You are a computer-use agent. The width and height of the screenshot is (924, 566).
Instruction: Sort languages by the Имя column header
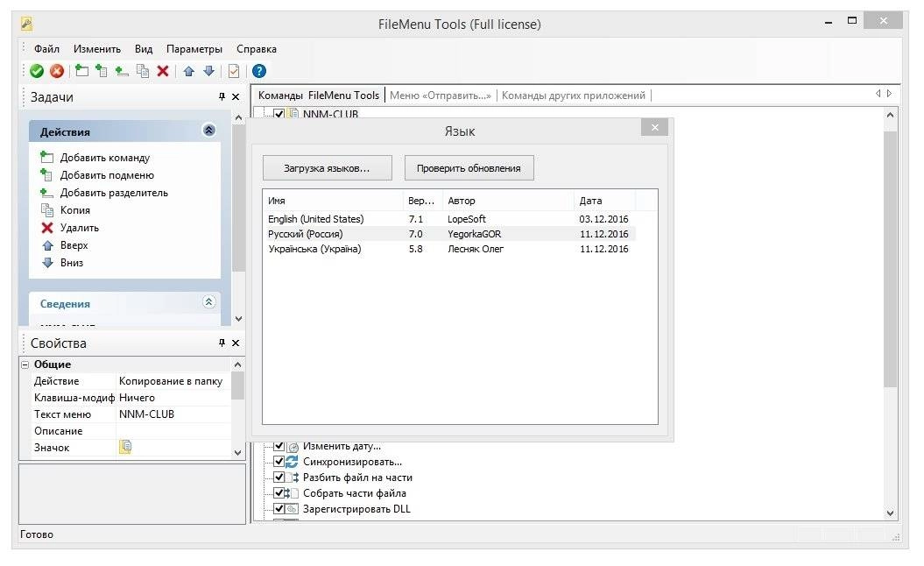click(x=333, y=201)
